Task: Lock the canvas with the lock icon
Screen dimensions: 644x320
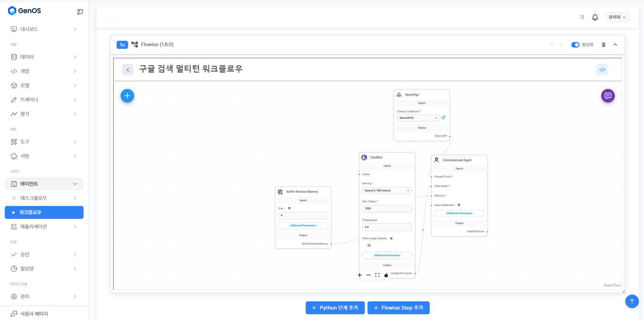Action: point(386,275)
